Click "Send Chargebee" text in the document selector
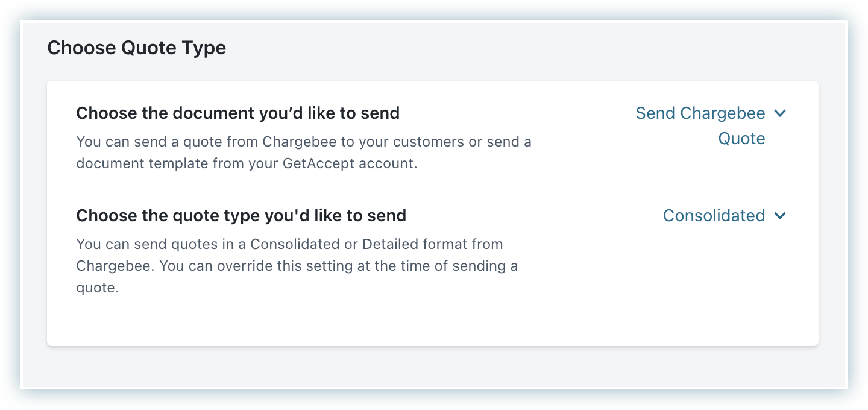 [700, 113]
